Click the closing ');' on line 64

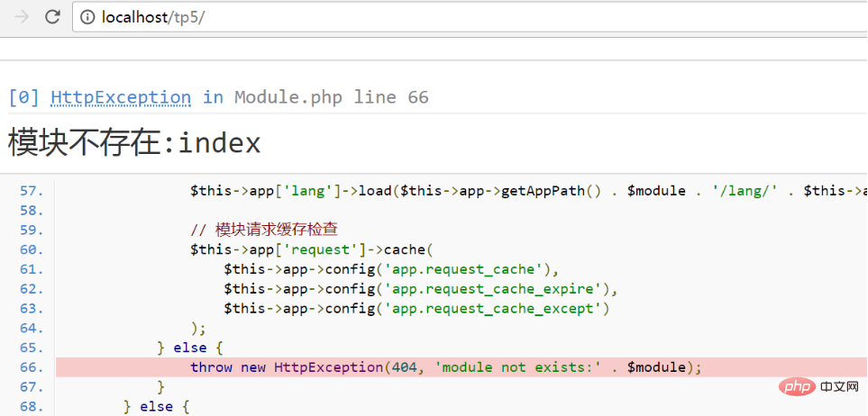click(x=198, y=329)
